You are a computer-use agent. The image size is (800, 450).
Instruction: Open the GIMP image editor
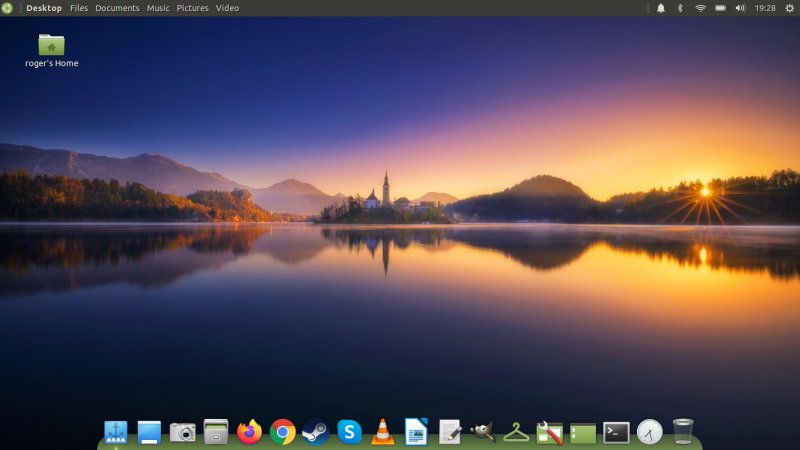(x=483, y=432)
